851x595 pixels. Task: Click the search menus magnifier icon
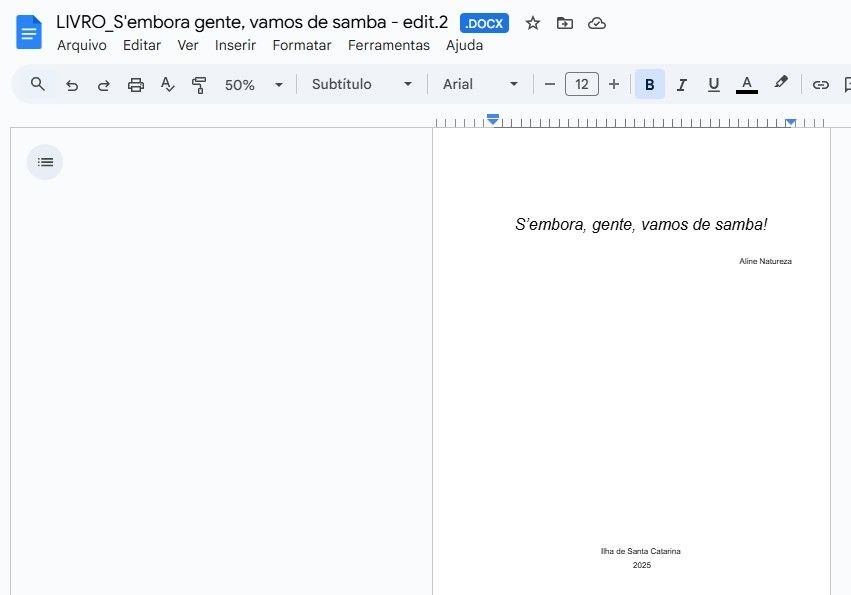coord(37,84)
